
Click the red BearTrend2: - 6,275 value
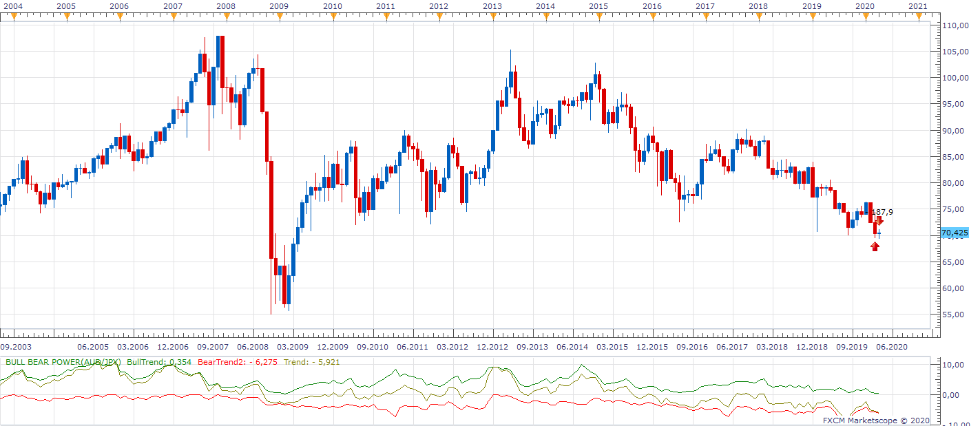[x=238, y=361]
